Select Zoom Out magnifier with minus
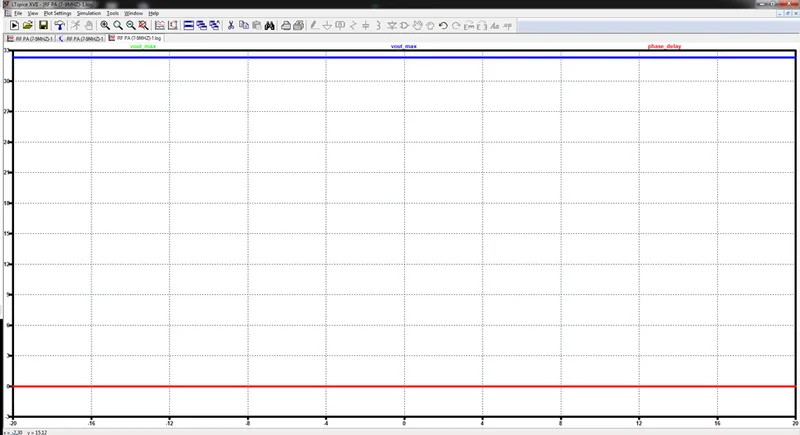This screenshot has height=435, width=800. (131, 25)
